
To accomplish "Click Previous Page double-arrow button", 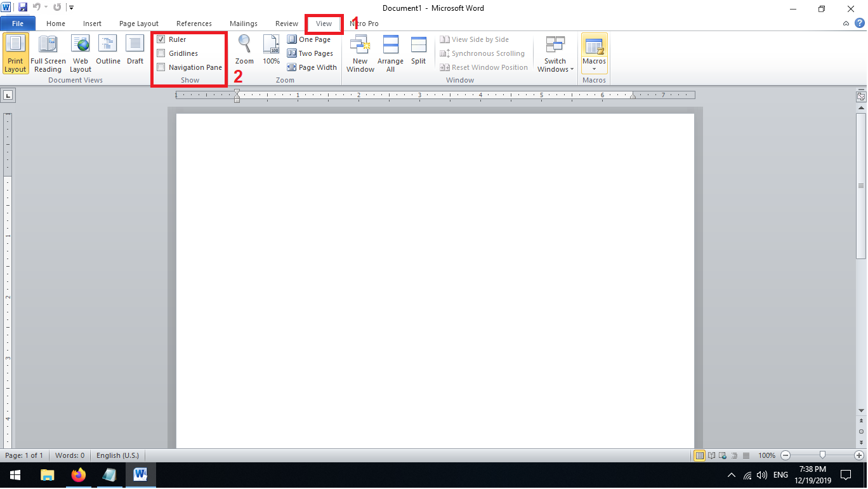I will pyautogui.click(x=861, y=420).
